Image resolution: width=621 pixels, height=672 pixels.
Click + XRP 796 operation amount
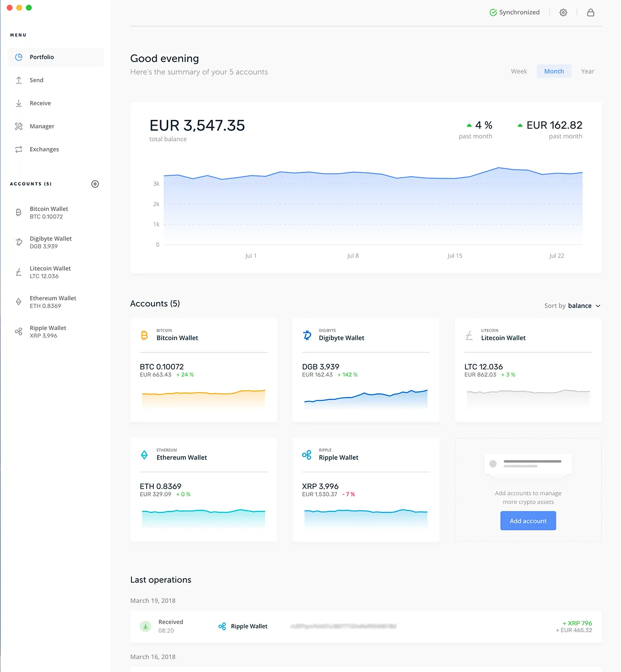(x=577, y=623)
